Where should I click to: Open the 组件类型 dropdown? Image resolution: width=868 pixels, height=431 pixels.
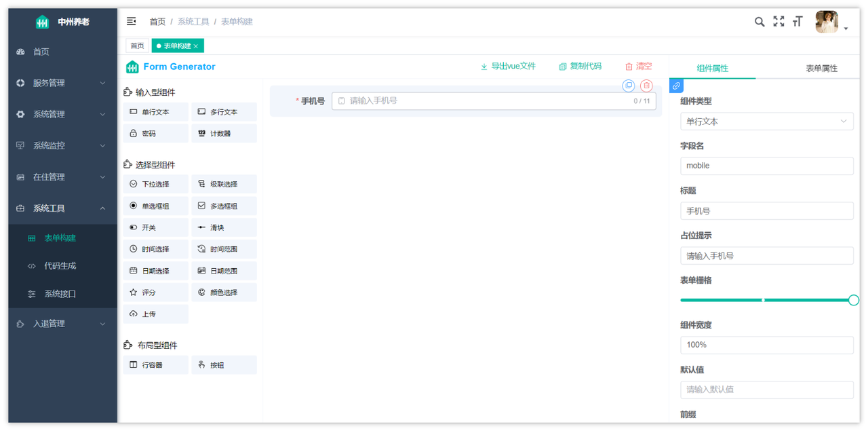coord(767,121)
